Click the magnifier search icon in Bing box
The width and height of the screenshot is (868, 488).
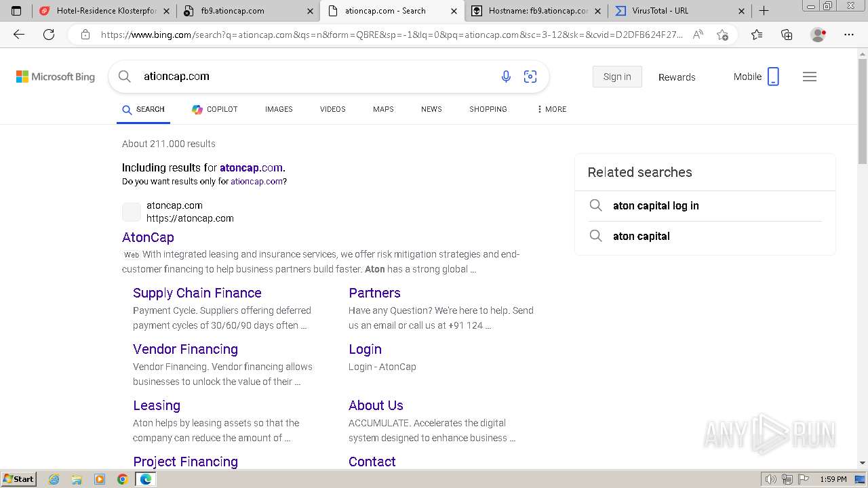(x=125, y=77)
